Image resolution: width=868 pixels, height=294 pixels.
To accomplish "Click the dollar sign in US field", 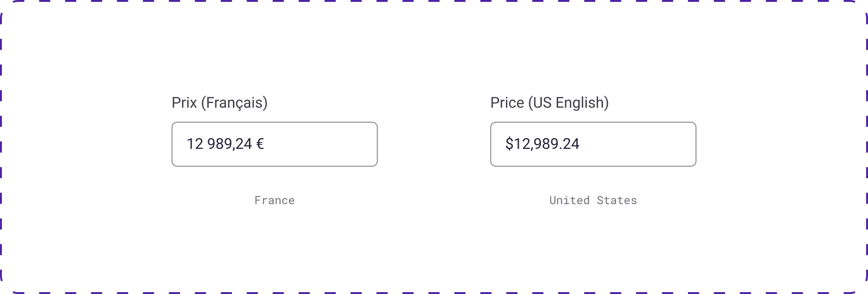I will pos(509,144).
